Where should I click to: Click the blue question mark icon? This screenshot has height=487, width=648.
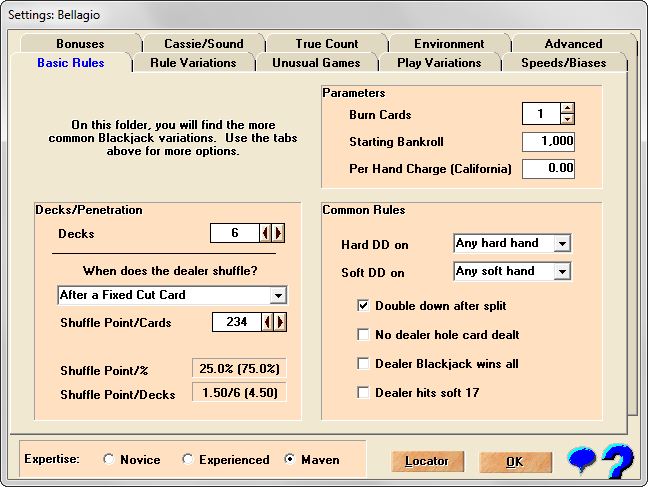618,461
